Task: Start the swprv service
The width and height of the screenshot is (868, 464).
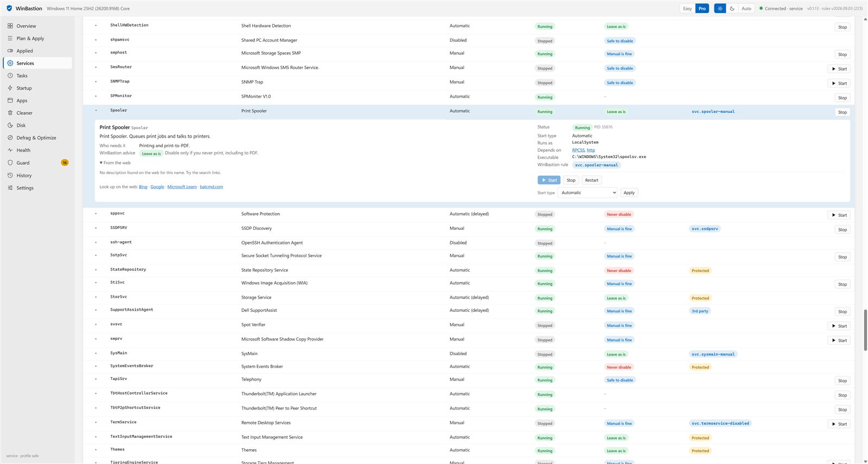Action: (x=839, y=340)
